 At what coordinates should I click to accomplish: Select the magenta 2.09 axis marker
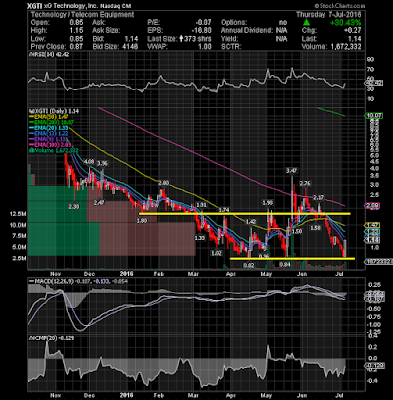pos(373,206)
